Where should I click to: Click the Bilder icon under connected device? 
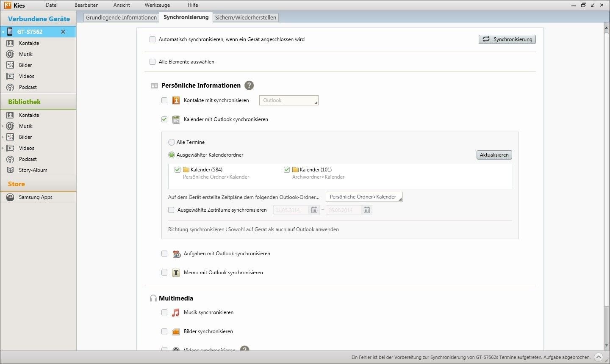[10, 65]
